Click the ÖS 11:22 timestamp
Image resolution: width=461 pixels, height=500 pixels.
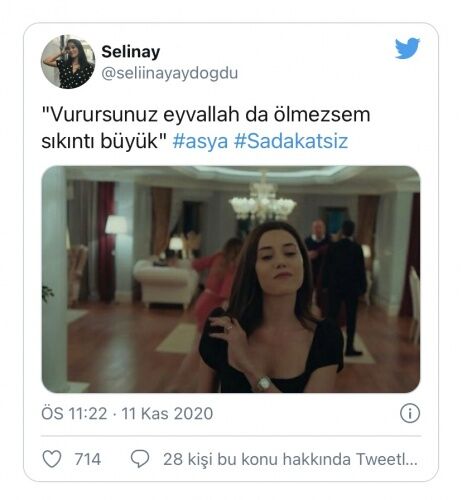pyautogui.click(x=74, y=414)
